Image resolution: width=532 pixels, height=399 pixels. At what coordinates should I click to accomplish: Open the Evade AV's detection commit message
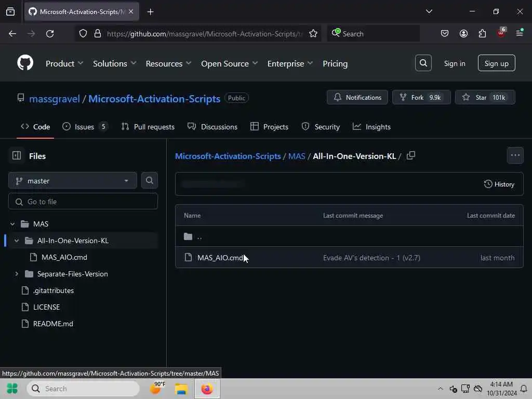371,258
